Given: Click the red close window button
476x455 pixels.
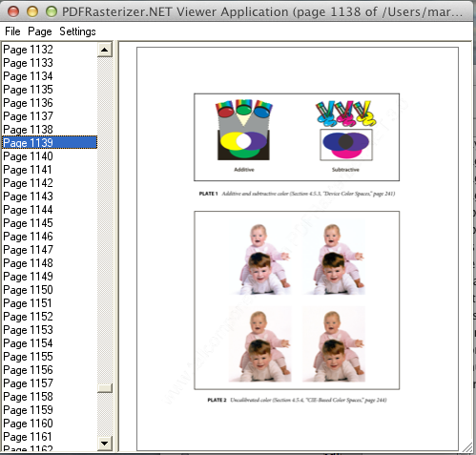Looking at the screenshot, I should (x=13, y=11).
